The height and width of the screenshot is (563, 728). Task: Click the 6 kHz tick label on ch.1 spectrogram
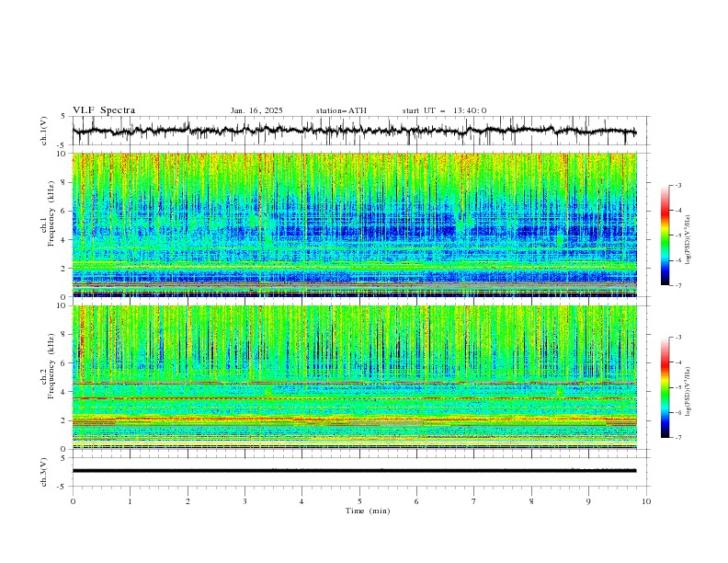[x=65, y=211]
